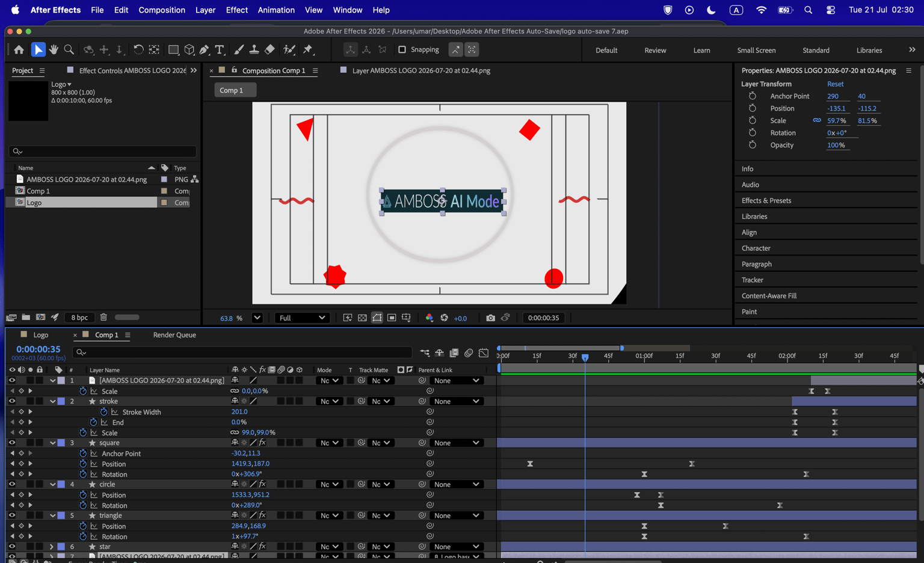Switch to the Effect Controls tab
The width and height of the screenshot is (924, 563).
tap(132, 70)
